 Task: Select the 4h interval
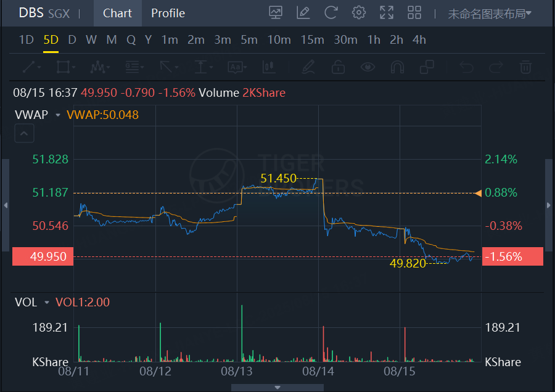[x=419, y=39]
